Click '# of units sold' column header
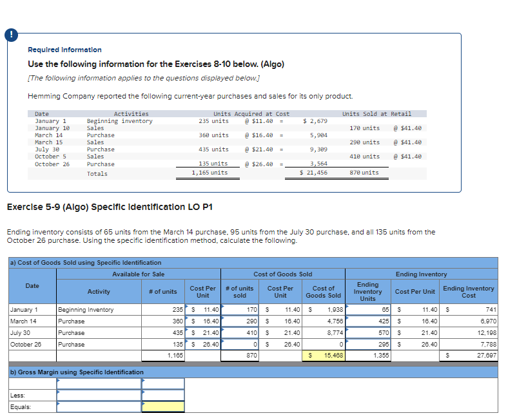 pos(240,292)
